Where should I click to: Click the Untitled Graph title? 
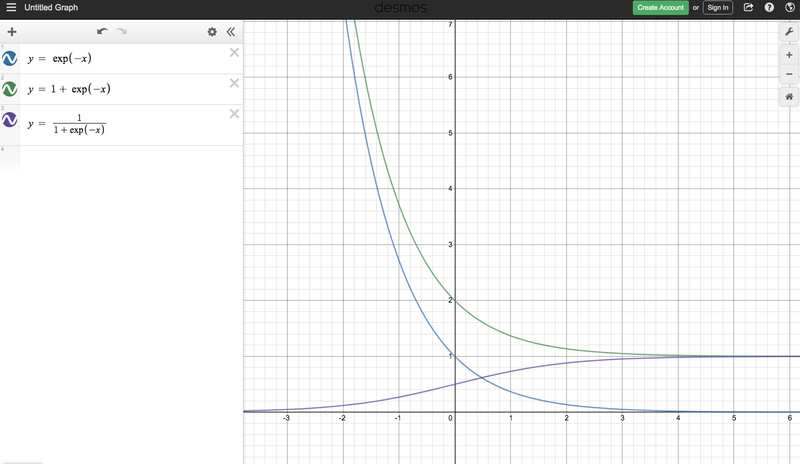point(51,8)
